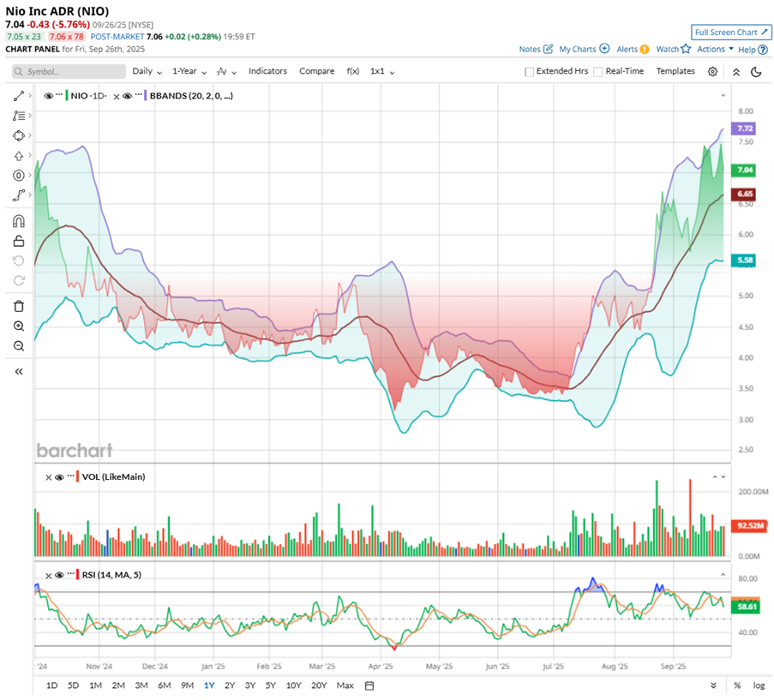Open the 1x1 grid layout dropdown
The width and height of the screenshot is (774, 700).
tap(382, 71)
